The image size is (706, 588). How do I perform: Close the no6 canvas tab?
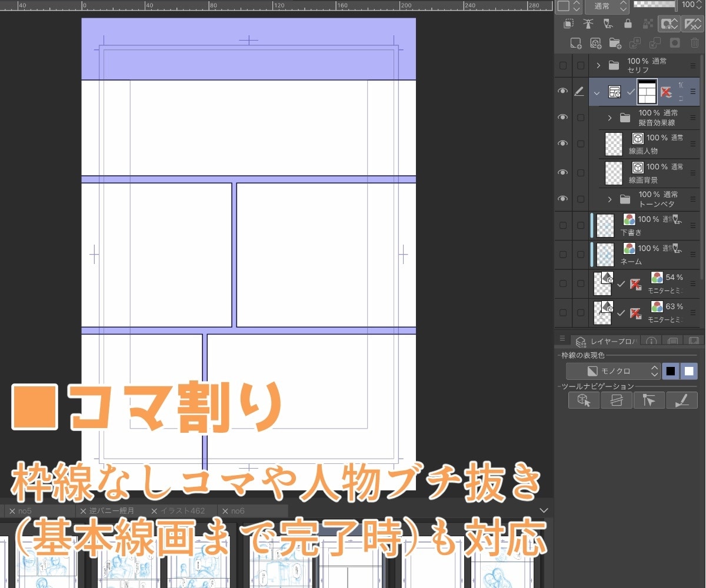pyautogui.click(x=225, y=511)
